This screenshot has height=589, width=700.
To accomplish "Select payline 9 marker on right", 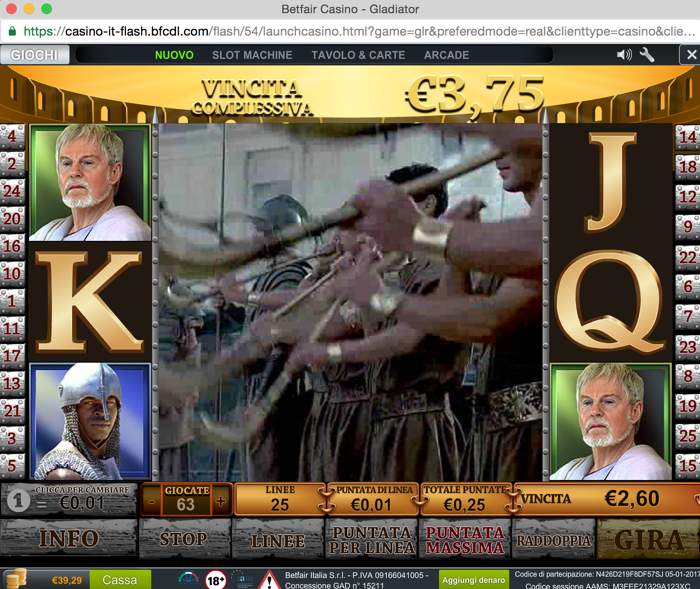I will tap(688, 227).
